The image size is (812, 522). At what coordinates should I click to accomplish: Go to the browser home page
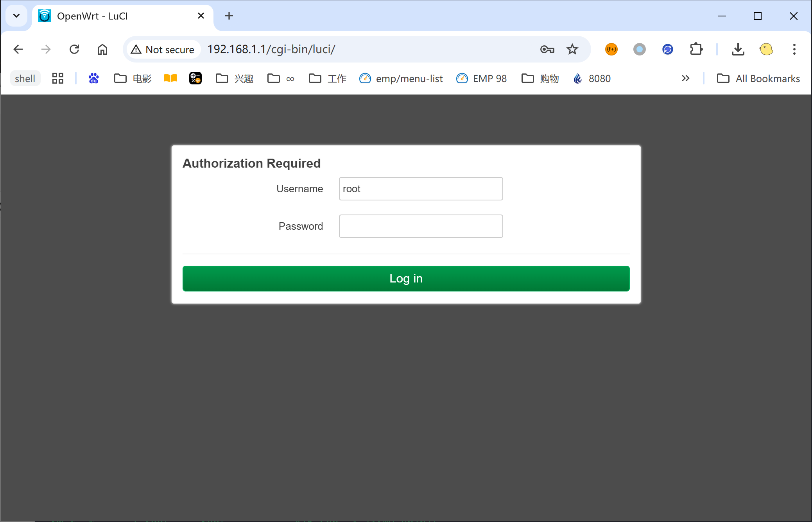point(102,49)
